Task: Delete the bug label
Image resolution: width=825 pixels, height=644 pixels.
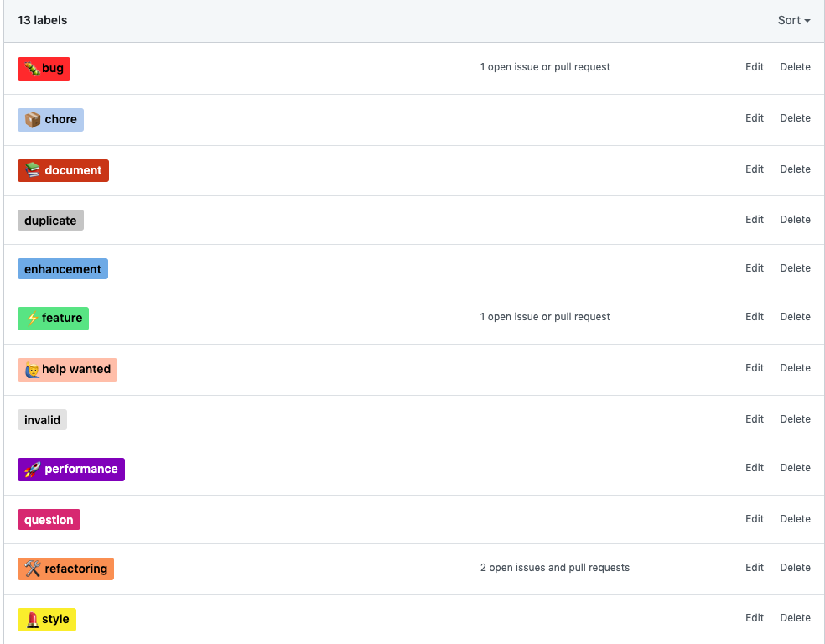Action: [x=795, y=67]
